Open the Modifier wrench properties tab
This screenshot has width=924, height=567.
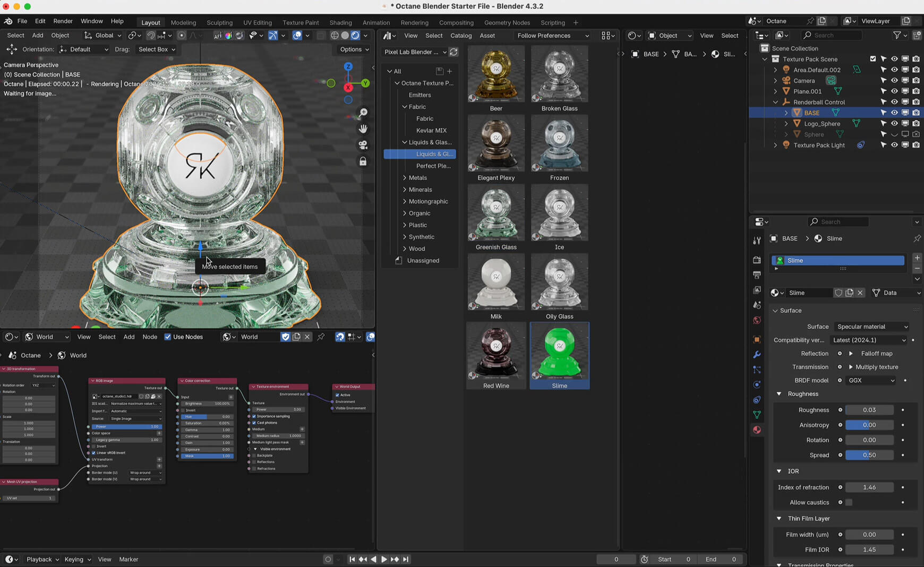click(757, 355)
